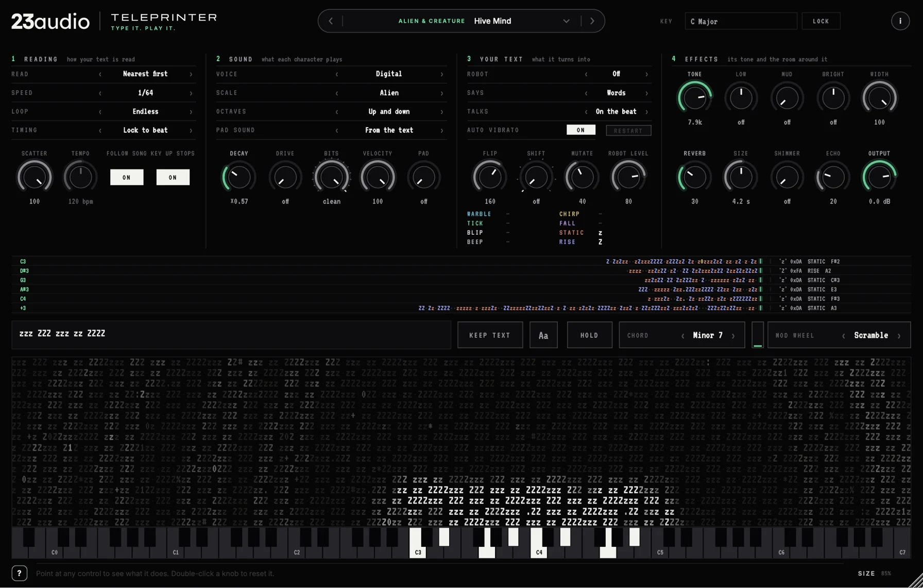Click the REVERB knob

pyautogui.click(x=695, y=177)
